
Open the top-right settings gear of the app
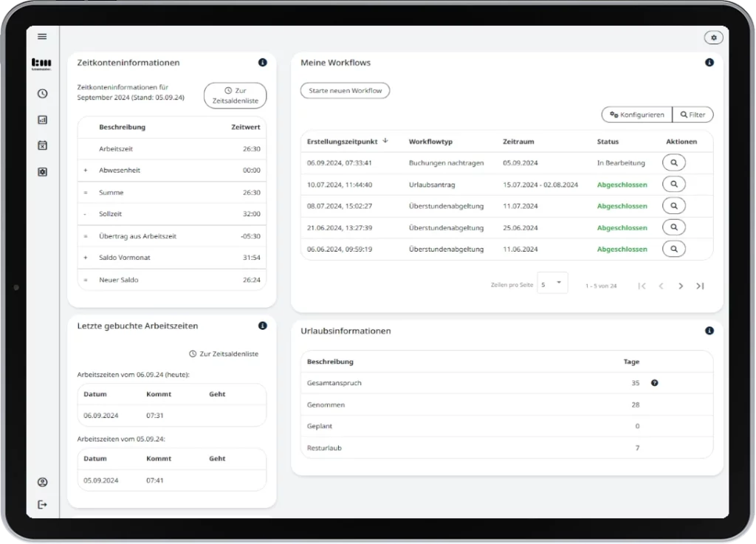coord(713,37)
